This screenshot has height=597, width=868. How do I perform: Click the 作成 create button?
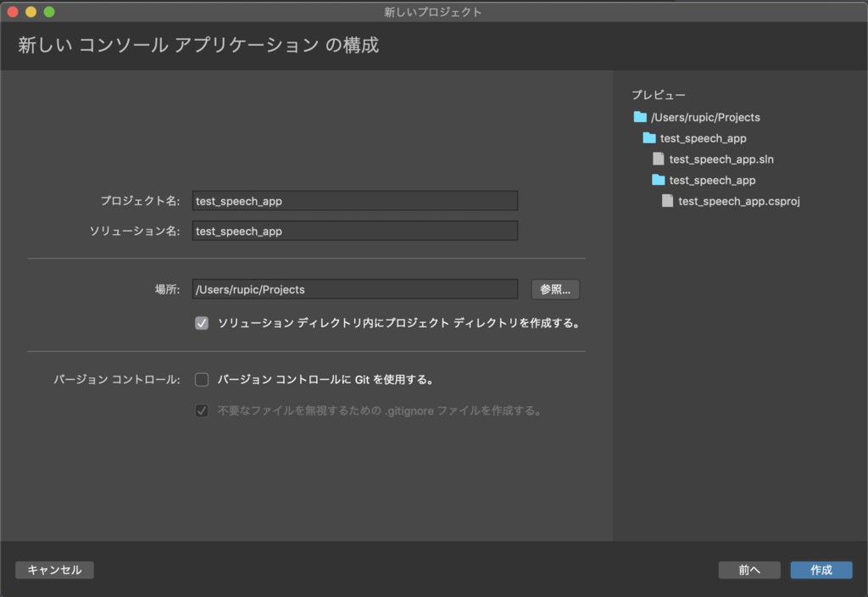point(821,570)
